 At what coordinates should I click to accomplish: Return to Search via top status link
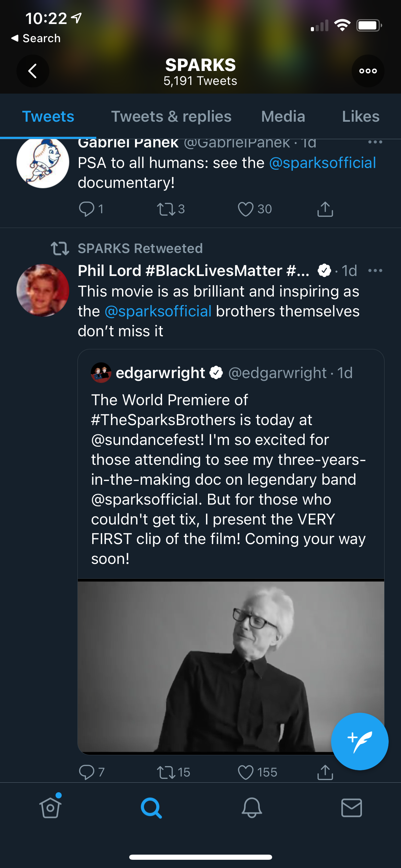point(36,38)
